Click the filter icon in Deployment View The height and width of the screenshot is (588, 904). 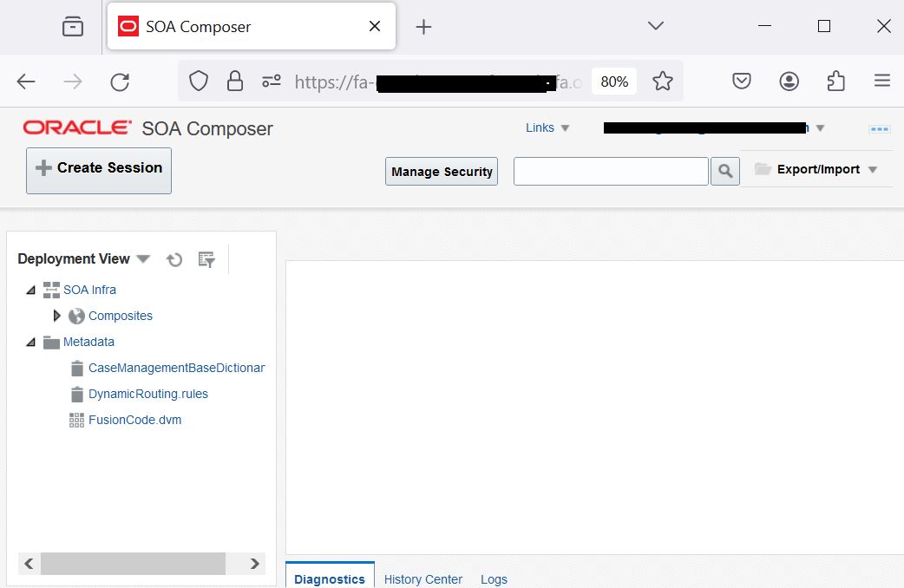[x=206, y=260]
